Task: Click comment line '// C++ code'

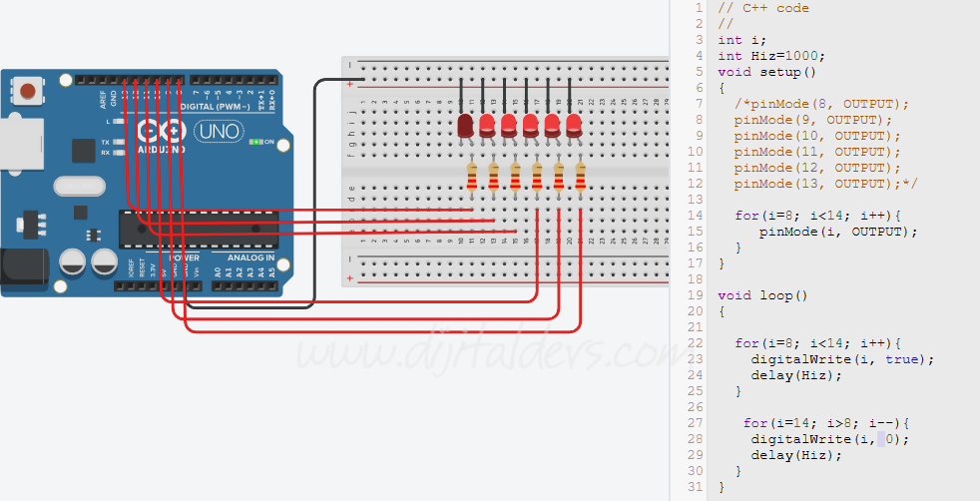Action: pos(763,8)
